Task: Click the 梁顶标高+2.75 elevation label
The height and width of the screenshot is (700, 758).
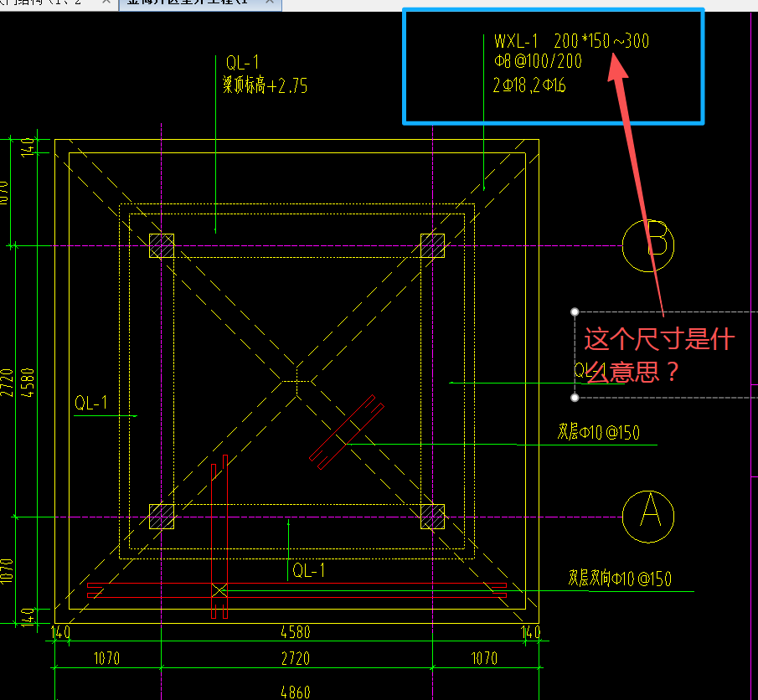Action: [268, 85]
